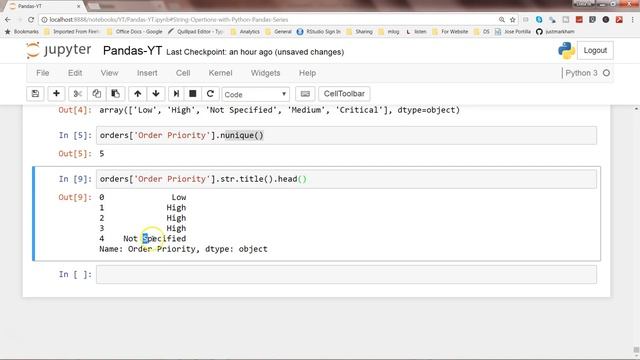Open the Kernel menu
Image resolution: width=640 pixels, height=360 pixels.
point(220,73)
